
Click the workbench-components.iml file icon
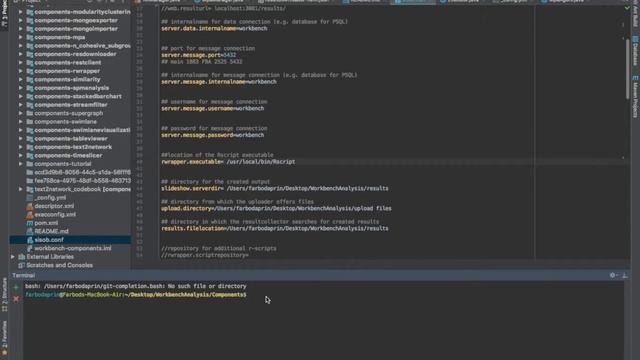pos(30,248)
